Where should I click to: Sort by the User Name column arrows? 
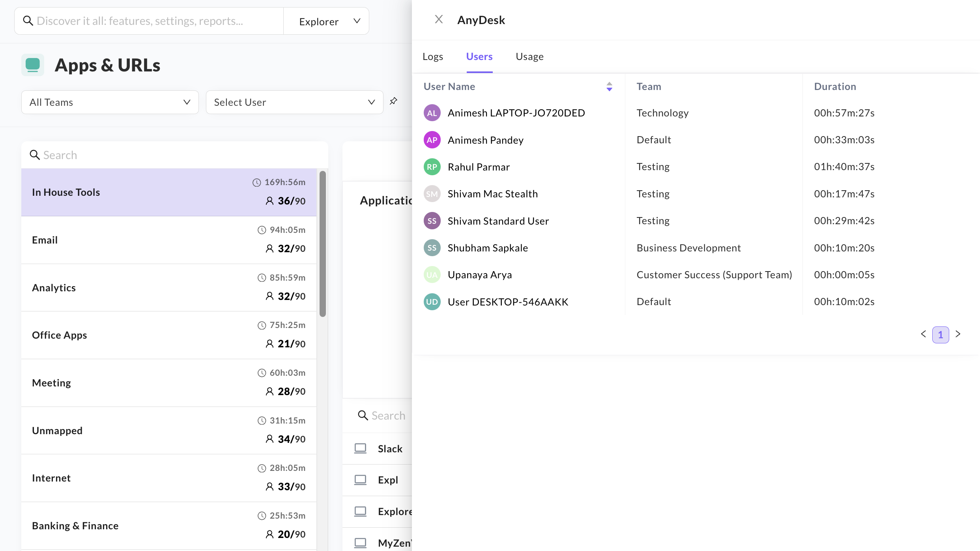(x=609, y=86)
